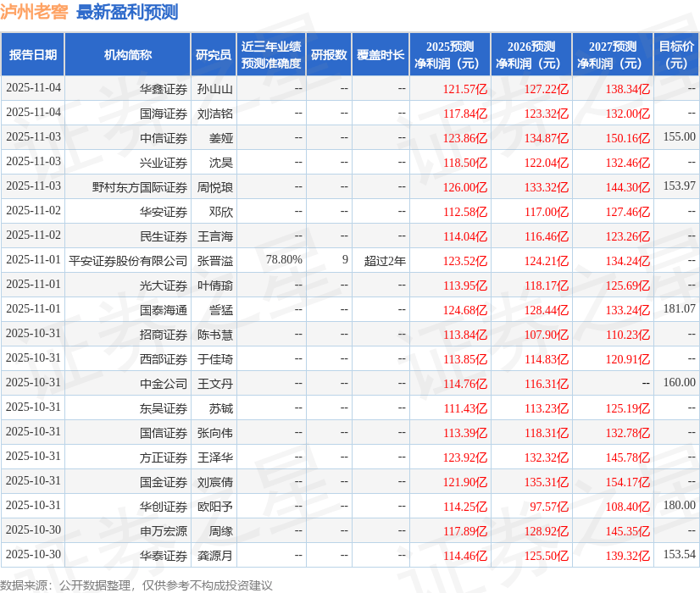700x593 pixels.
Task: Click the 研究员 column header
Action: pos(214,53)
